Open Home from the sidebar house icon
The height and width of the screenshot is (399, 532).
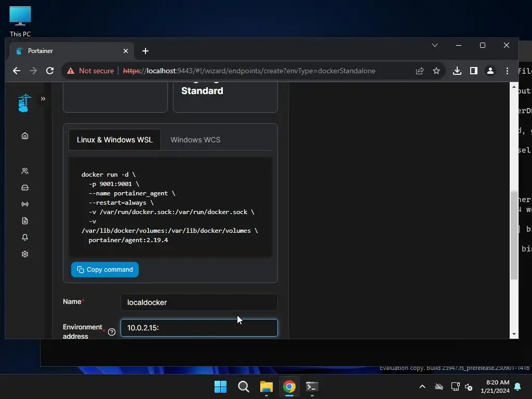pos(25,136)
